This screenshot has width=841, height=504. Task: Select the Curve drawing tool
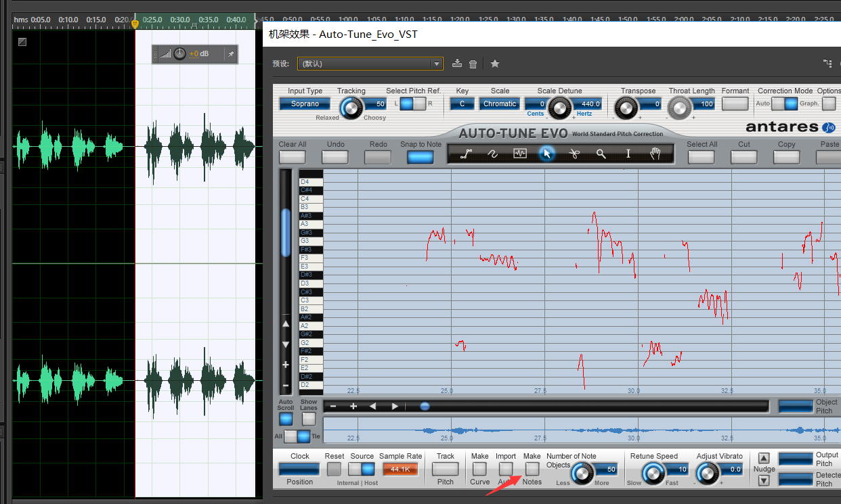click(493, 154)
